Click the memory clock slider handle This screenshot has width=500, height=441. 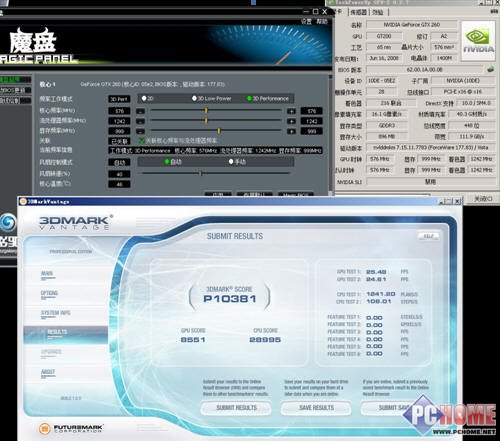click(219, 131)
